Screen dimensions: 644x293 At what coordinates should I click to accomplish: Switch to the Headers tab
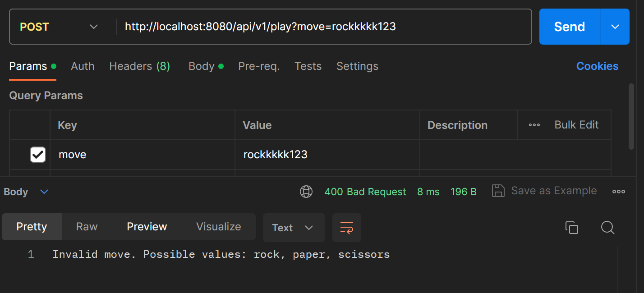[x=139, y=66]
